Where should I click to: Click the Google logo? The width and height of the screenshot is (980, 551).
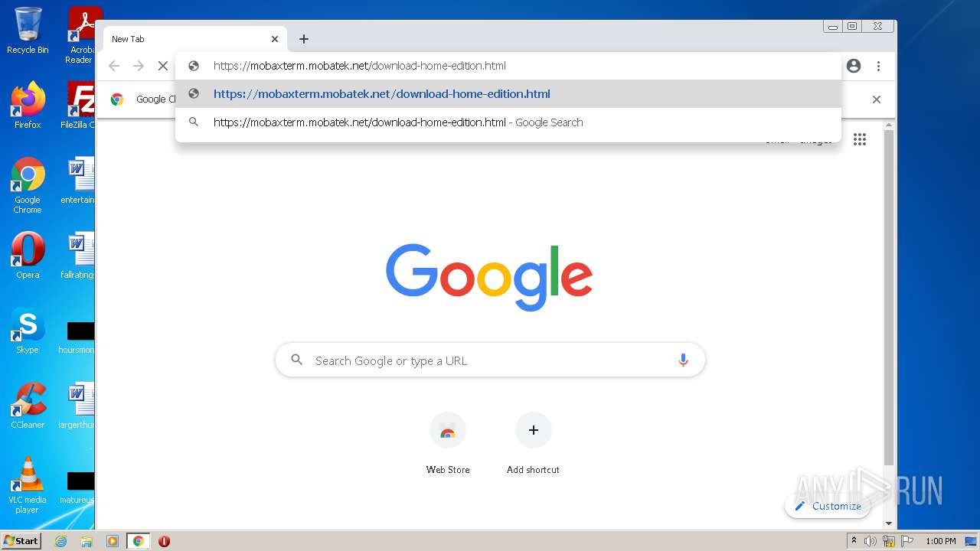489,277
